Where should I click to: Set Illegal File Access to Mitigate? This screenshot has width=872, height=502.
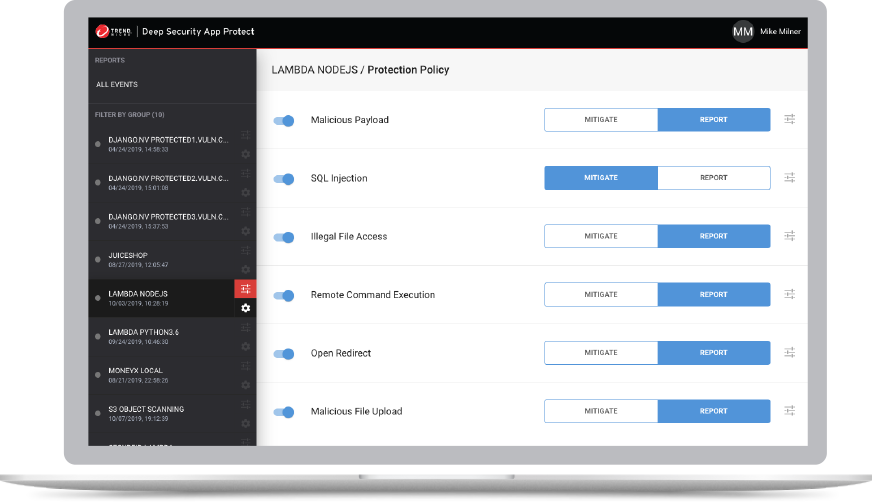tap(601, 236)
